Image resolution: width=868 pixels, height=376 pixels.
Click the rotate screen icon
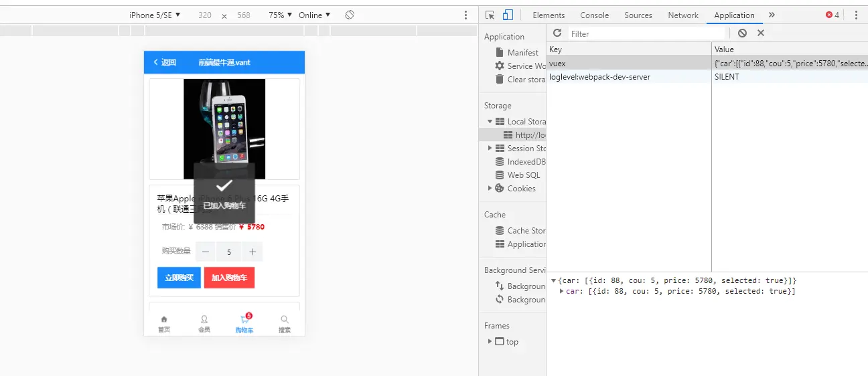point(350,15)
